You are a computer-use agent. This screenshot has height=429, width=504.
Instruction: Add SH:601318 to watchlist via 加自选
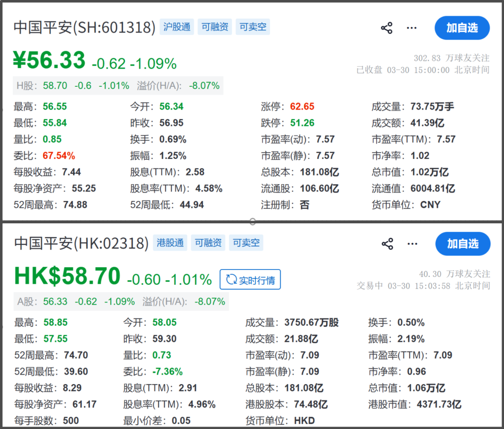point(462,28)
